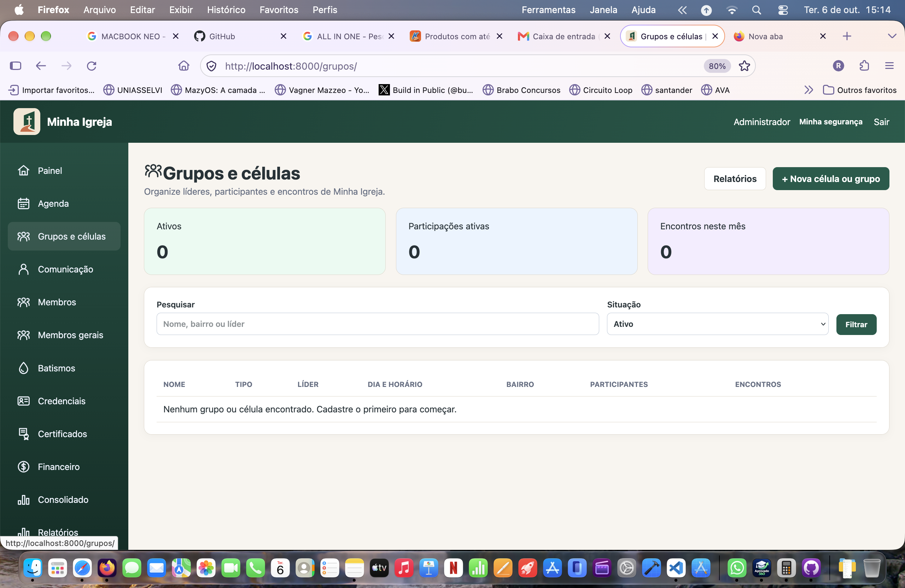The image size is (905, 588).
Task: Open Agenda in the sidebar
Action: point(64,203)
